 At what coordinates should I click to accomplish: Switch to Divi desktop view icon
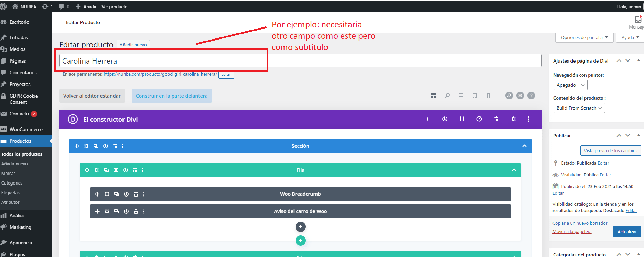tap(461, 96)
